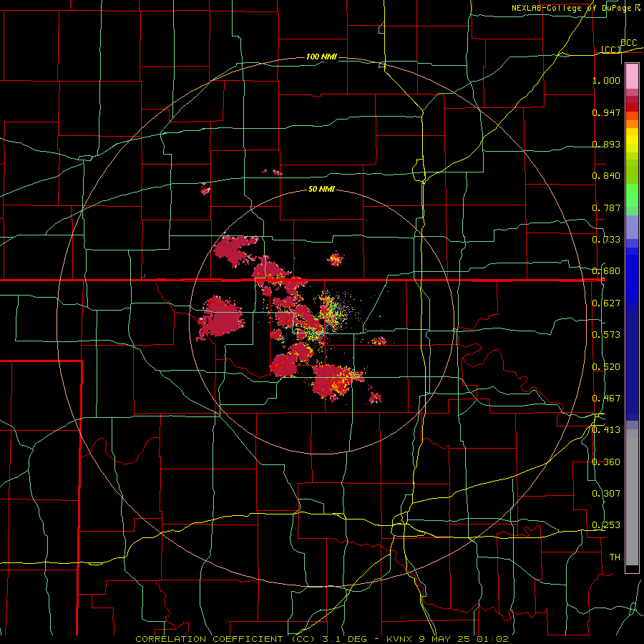Image resolution: width=644 pixels, height=644 pixels.
Task: Select the 0.467 scale value
Action: point(606,399)
